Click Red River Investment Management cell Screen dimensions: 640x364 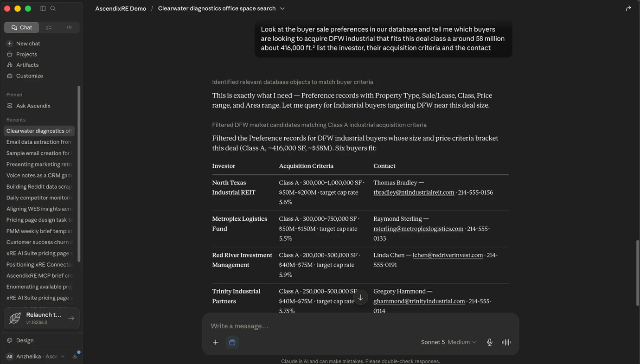click(242, 260)
